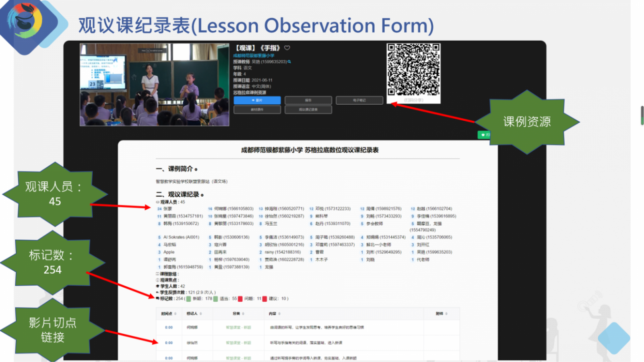
Task: Click the info dot beside 课例简介 heading
Action: point(196,169)
